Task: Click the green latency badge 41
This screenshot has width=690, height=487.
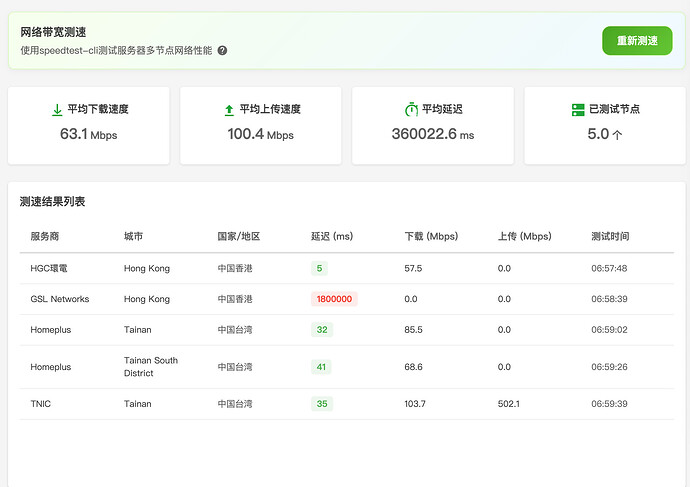Action: pos(321,367)
